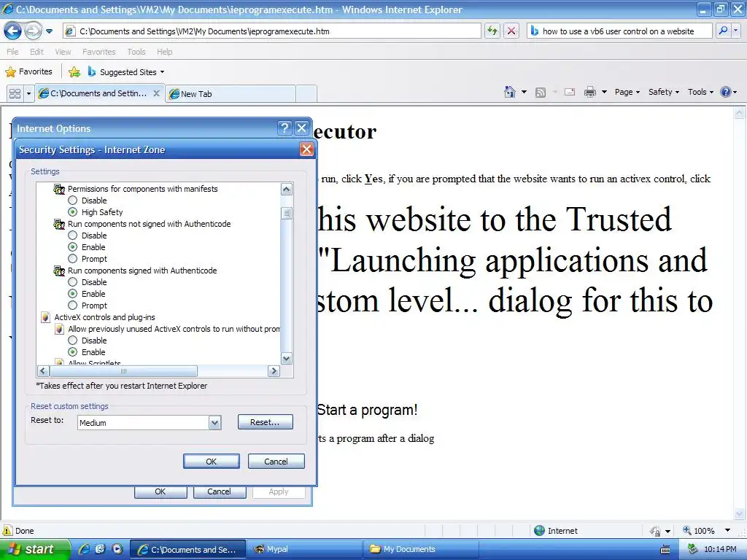Expand the Print options dropdown arrow
Screen dimensions: 747x560
coord(604,92)
